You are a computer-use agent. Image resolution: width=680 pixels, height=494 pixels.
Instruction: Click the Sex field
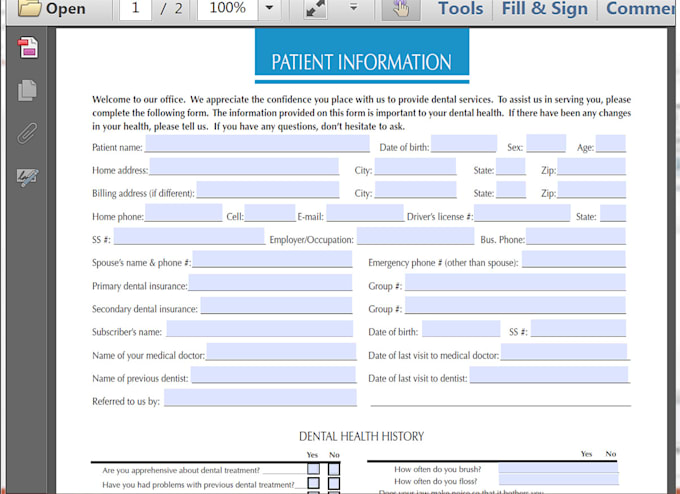pyautogui.click(x=546, y=143)
